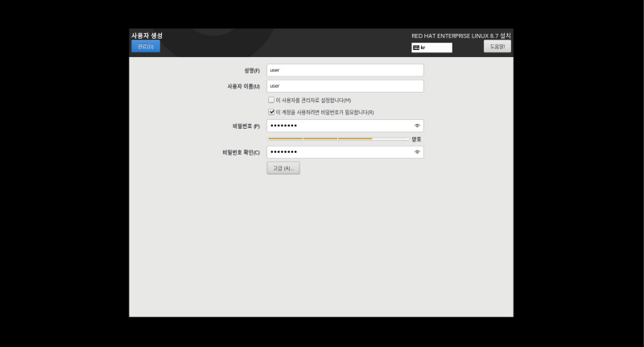Uncheck the require password for this account checkbox
This screenshot has height=347, width=644.
tap(271, 112)
